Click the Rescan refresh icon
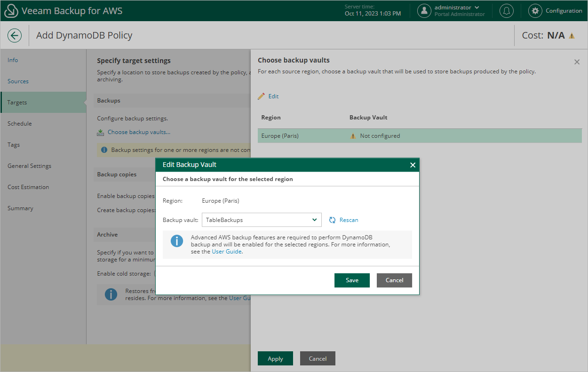The width and height of the screenshot is (588, 372). (x=332, y=220)
